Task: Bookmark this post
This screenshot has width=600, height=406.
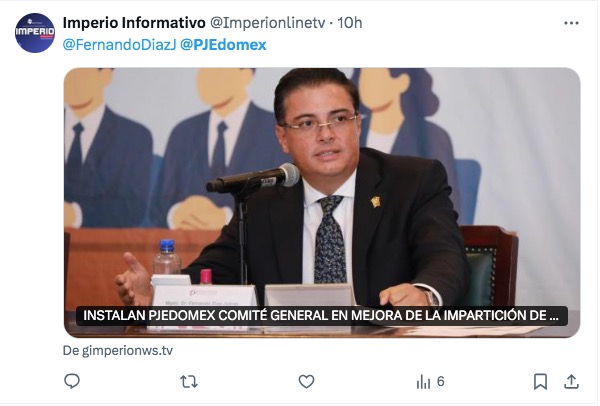Action: pyautogui.click(x=540, y=382)
